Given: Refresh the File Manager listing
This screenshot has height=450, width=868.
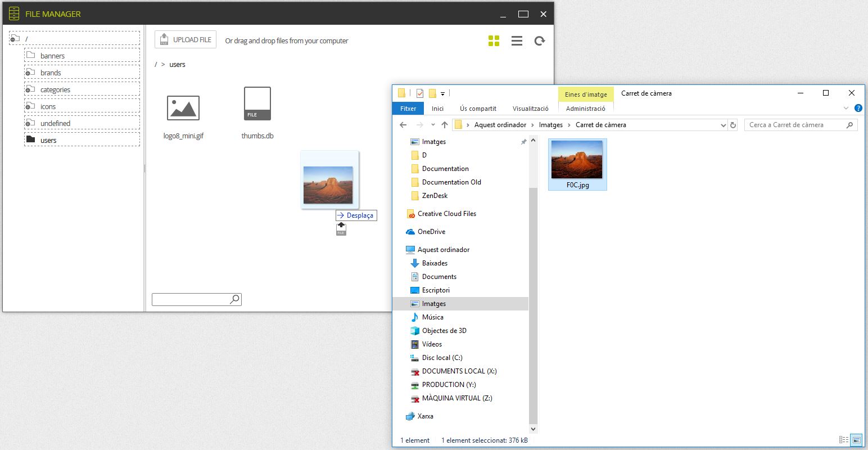Looking at the screenshot, I should coord(540,40).
